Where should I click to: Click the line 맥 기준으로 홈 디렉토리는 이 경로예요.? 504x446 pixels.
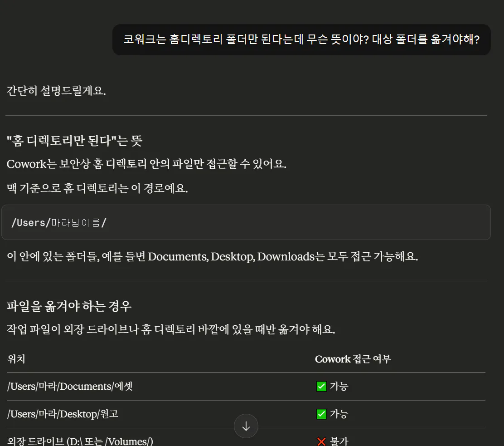(97, 188)
